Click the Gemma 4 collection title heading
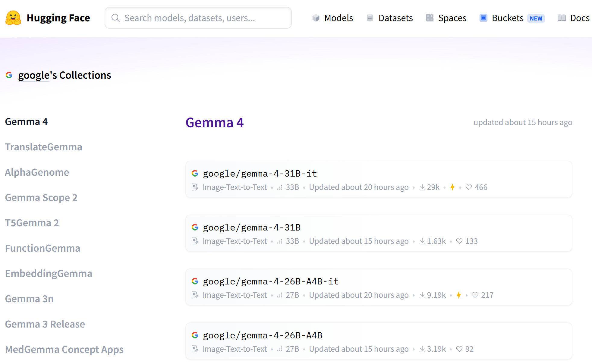 [214, 122]
